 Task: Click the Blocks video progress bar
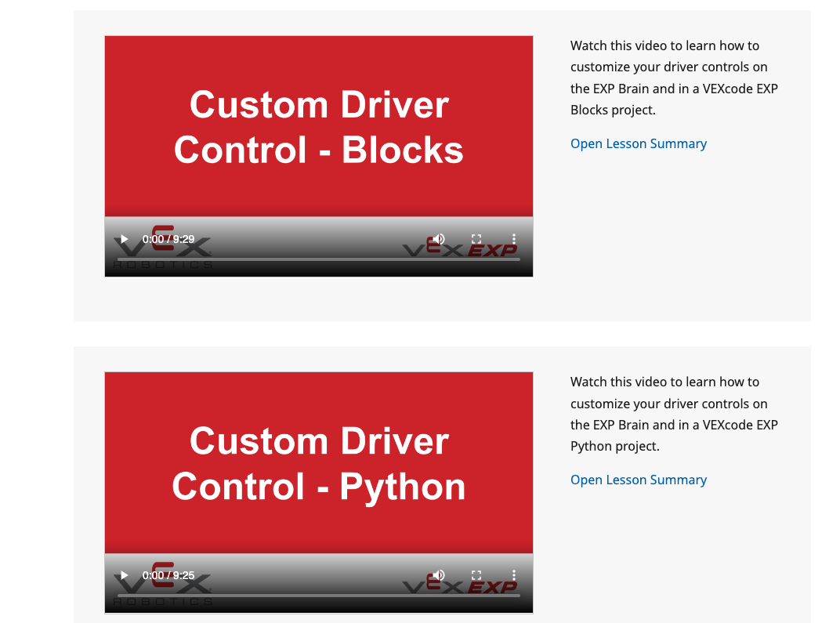[318, 259]
